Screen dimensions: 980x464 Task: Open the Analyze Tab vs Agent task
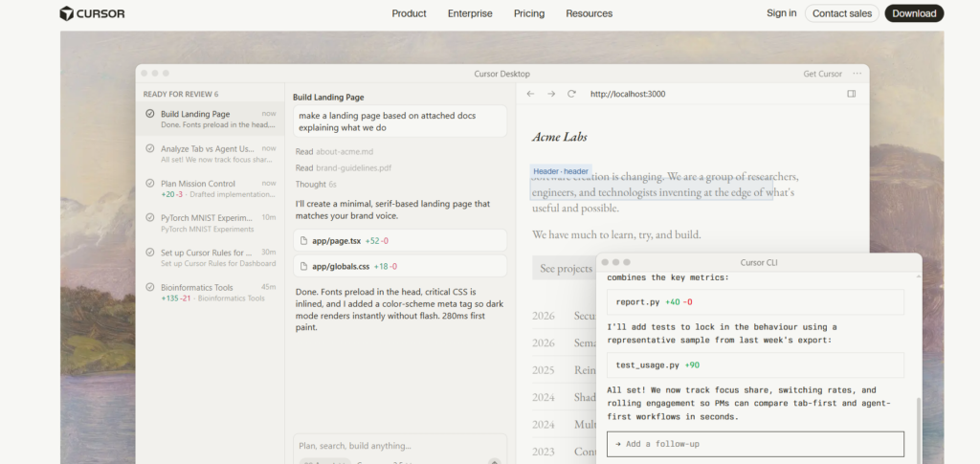[x=210, y=154]
